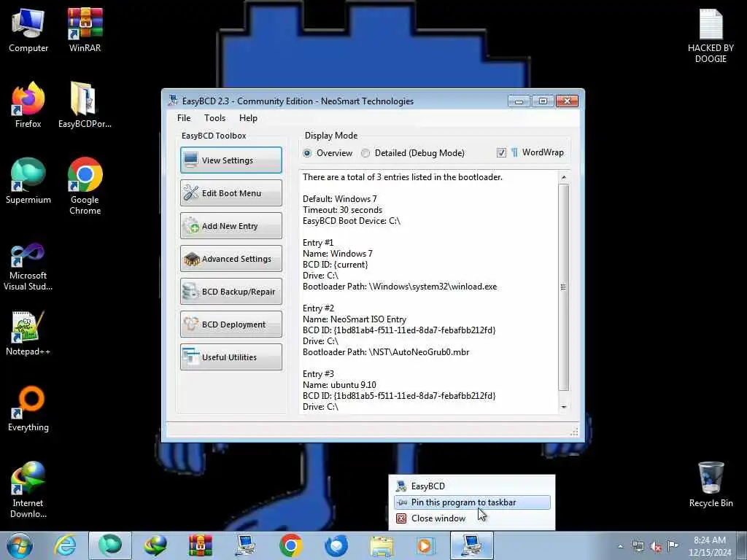The width and height of the screenshot is (747, 560).
Task: Open BCD Backup/Repair
Action: coord(231,292)
